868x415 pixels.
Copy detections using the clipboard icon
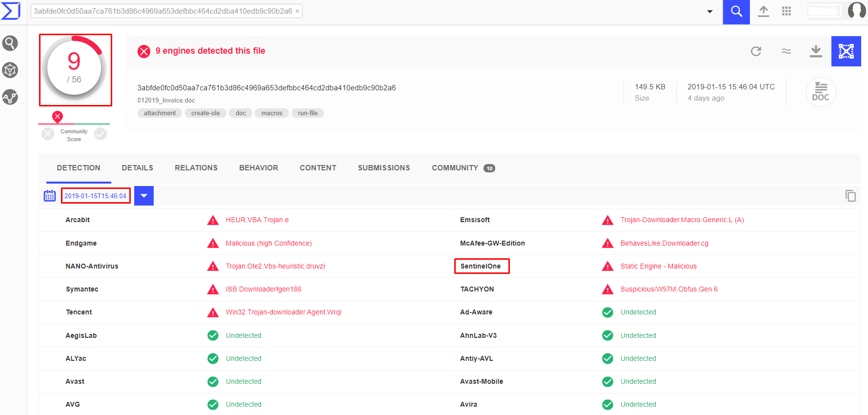[850, 196]
